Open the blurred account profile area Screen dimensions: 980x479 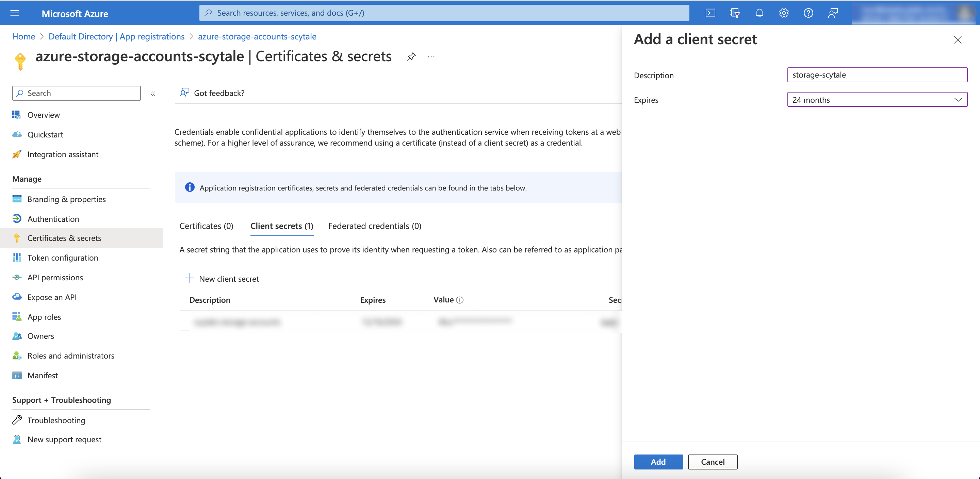[915, 13]
